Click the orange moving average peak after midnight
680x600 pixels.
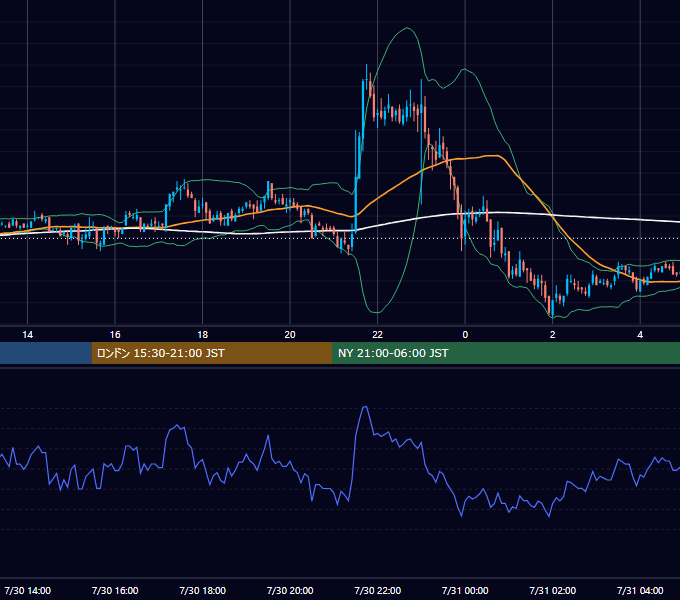pos(494,155)
